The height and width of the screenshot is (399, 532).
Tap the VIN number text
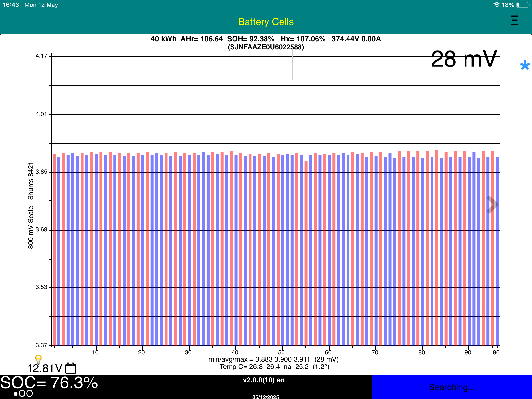pos(266,47)
